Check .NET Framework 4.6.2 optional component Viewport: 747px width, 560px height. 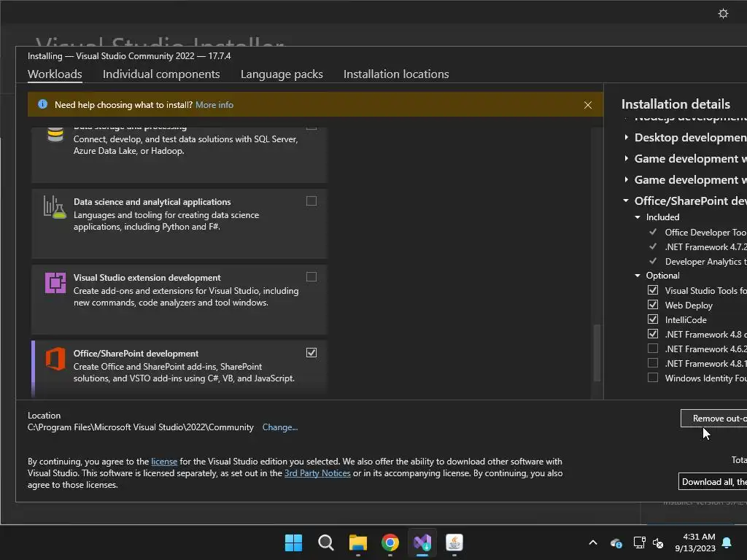pyautogui.click(x=653, y=349)
